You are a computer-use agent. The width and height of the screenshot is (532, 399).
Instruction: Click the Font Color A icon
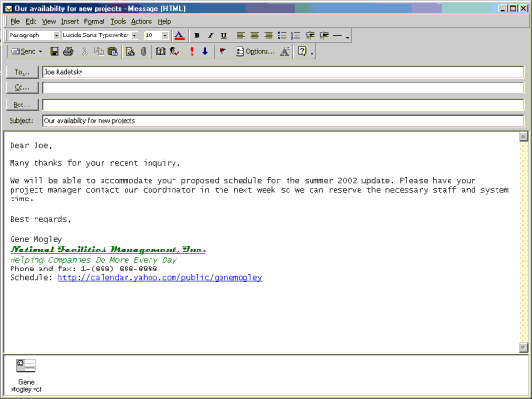point(179,35)
